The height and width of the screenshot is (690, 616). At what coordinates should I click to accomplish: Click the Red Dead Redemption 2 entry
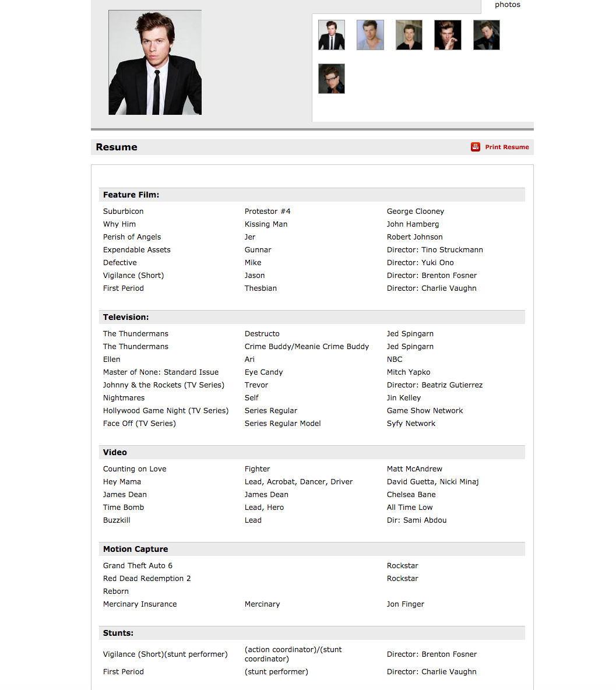click(x=147, y=578)
